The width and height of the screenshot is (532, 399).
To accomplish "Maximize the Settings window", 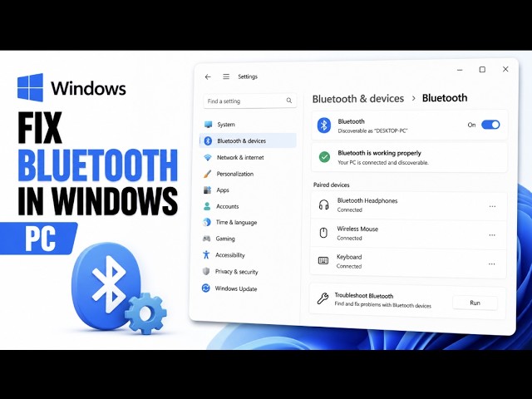I will click(482, 70).
